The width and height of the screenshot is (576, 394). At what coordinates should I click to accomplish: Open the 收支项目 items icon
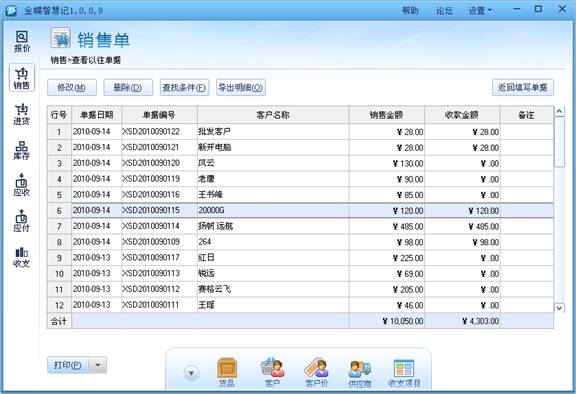click(404, 372)
